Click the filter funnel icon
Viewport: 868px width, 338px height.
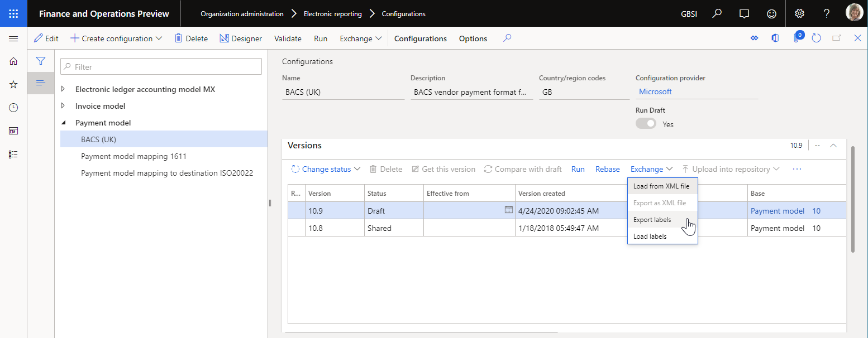(41, 61)
